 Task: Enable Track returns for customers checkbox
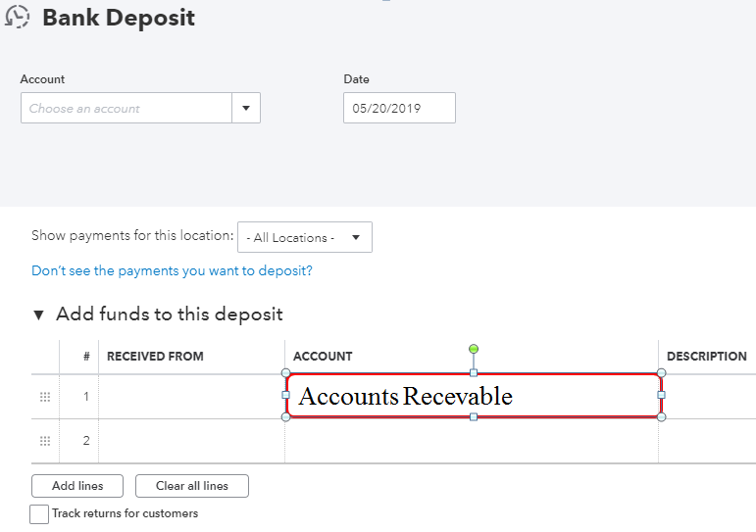tap(39, 514)
